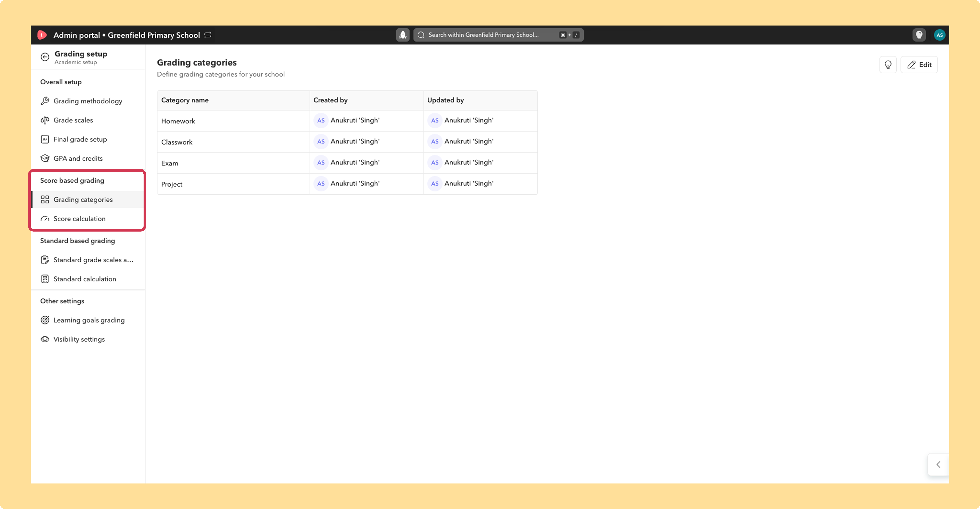Click the icon beside Standard grade scales
Viewport: 980px width, 509px height.
coord(45,260)
